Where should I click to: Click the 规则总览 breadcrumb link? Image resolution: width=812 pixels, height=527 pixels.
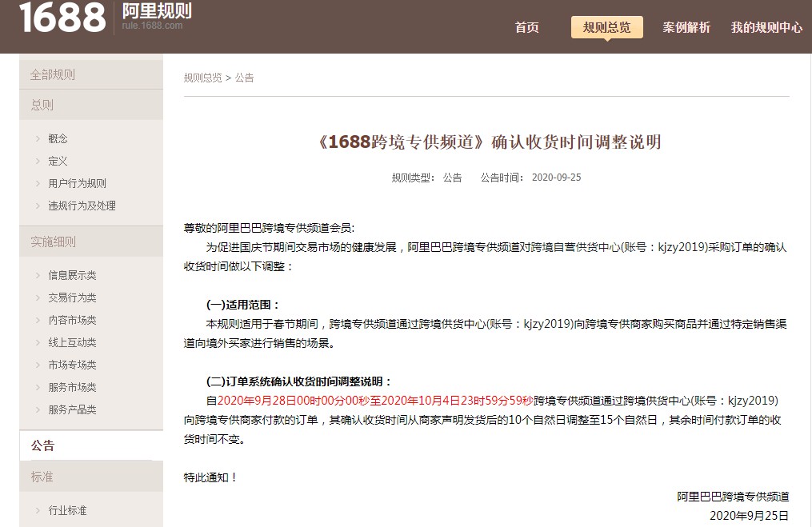202,78
